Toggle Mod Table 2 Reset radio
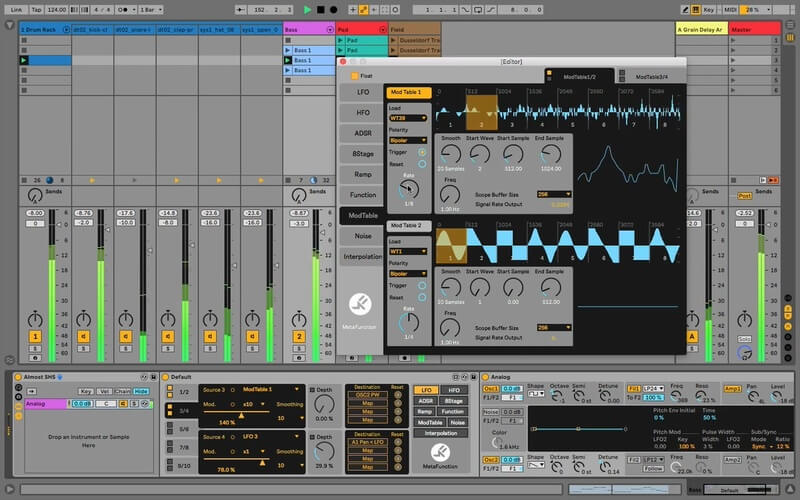Screen dimensions: 800x500 (x=422, y=297)
